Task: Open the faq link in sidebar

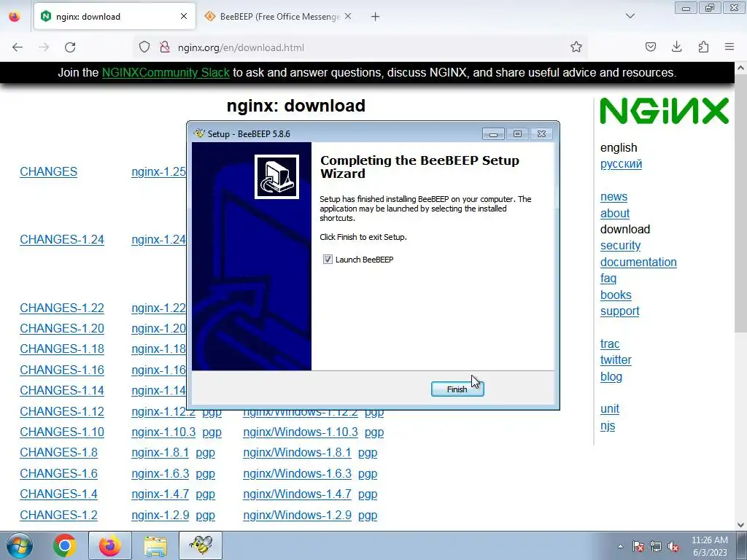Action: coord(608,279)
